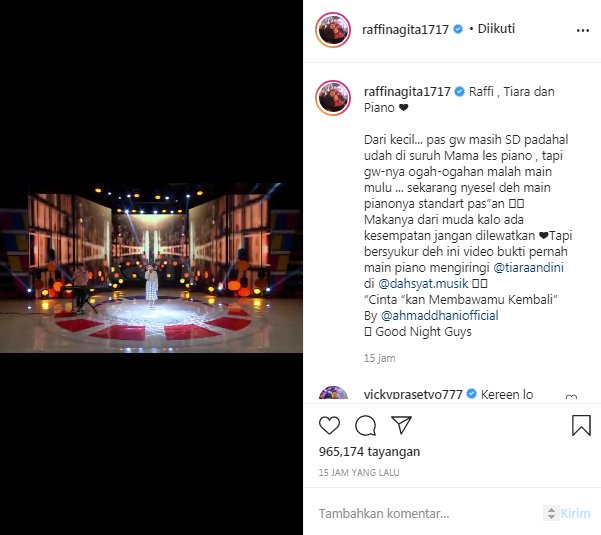Toggle the Diikuti following button
The width and height of the screenshot is (601, 535).
pyautogui.click(x=496, y=29)
